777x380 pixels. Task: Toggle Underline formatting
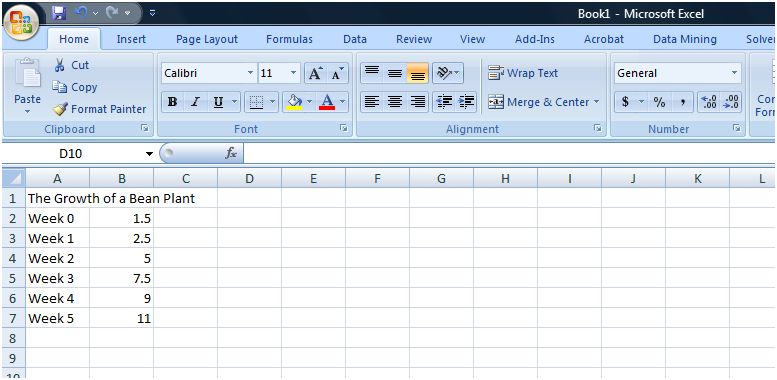click(218, 102)
